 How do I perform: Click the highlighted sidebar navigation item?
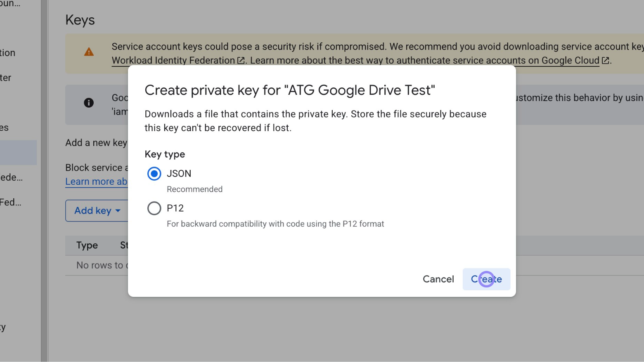18,153
